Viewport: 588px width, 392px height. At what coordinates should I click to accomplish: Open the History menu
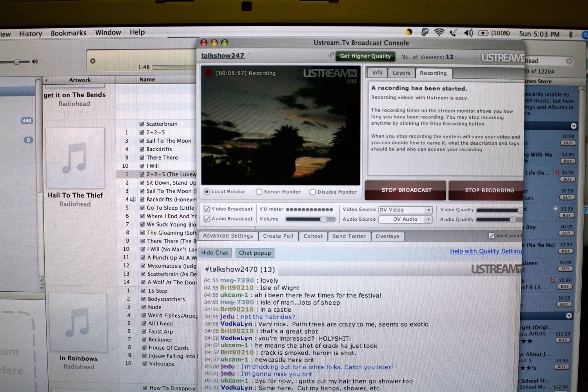31,34
